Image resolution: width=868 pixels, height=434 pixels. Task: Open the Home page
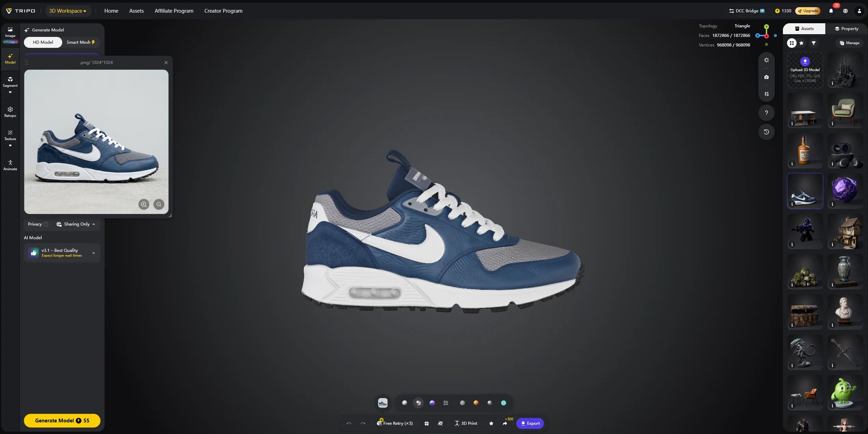[x=111, y=11]
